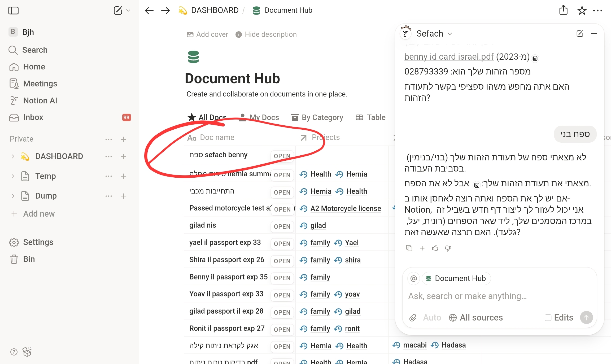Star this page as favorite
This screenshot has height=364, width=611.
tap(582, 11)
